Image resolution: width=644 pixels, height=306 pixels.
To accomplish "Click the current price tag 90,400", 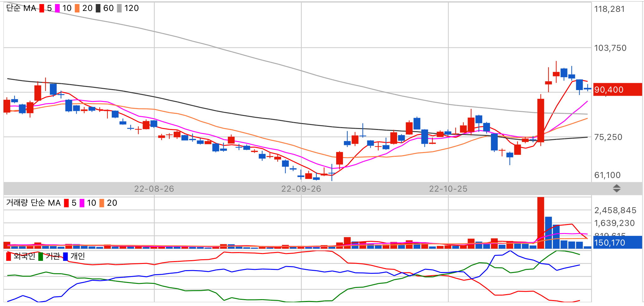I will coord(618,89).
